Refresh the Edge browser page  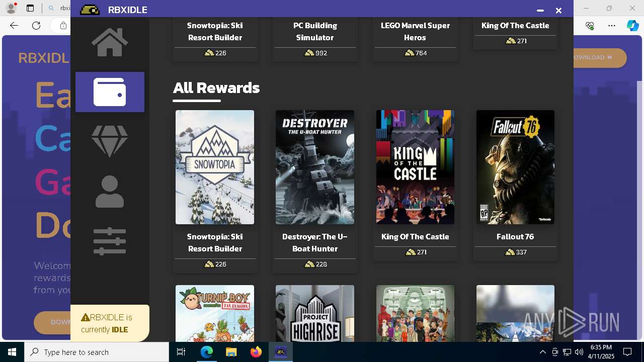36,26
